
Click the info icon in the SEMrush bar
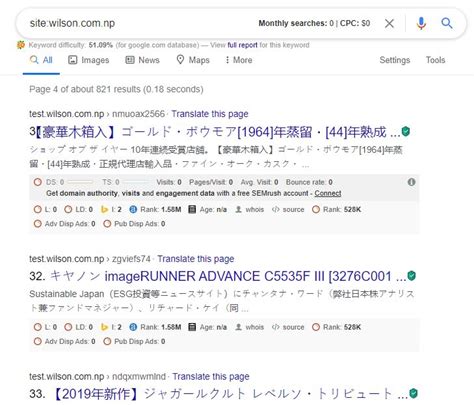click(x=411, y=182)
